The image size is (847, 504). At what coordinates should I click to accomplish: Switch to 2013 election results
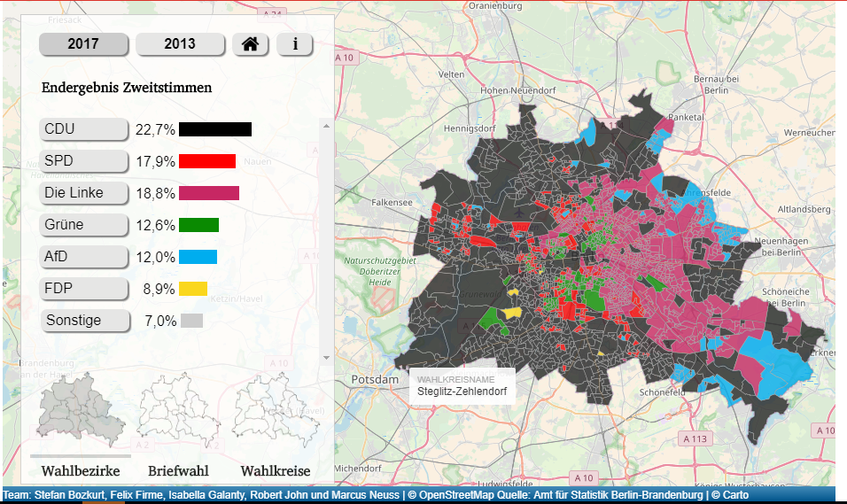coord(181,44)
